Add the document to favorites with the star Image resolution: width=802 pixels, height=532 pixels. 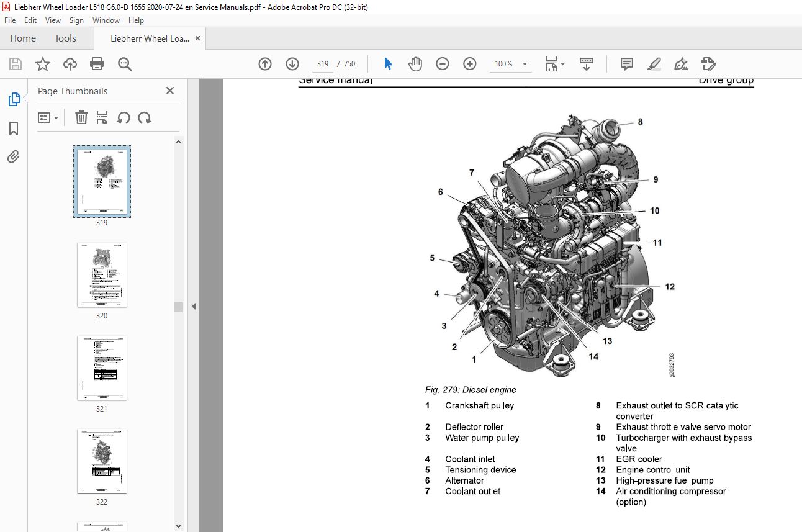click(42, 64)
